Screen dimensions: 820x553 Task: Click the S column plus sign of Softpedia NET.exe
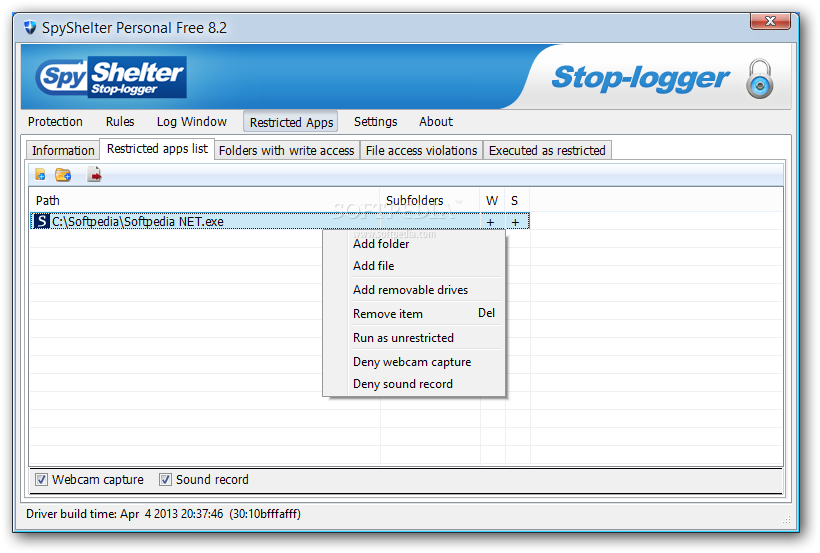pyautogui.click(x=516, y=222)
